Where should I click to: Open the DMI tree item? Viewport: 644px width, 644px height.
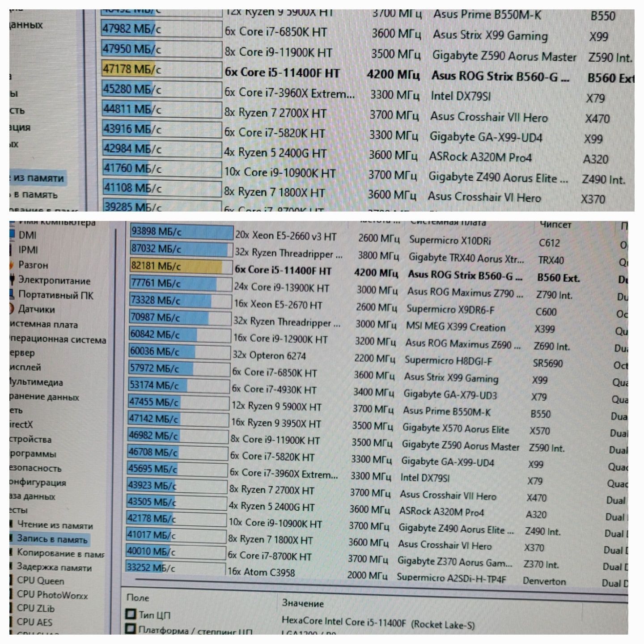pos(27,235)
